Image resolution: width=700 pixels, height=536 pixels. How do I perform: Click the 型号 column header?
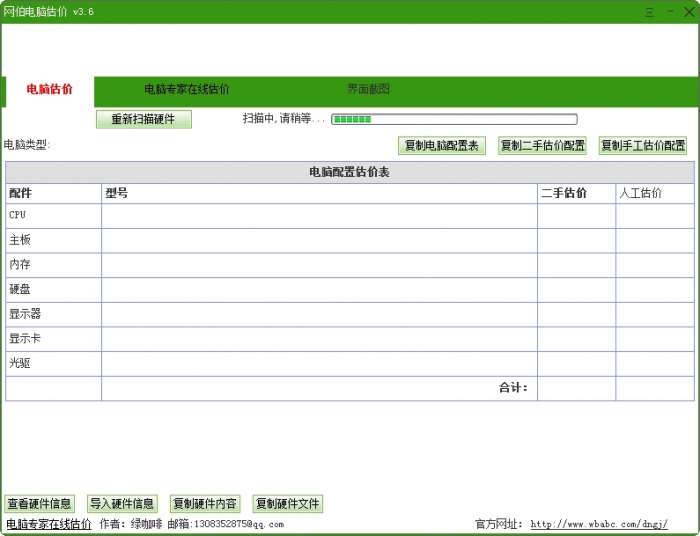click(x=117, y=193)
